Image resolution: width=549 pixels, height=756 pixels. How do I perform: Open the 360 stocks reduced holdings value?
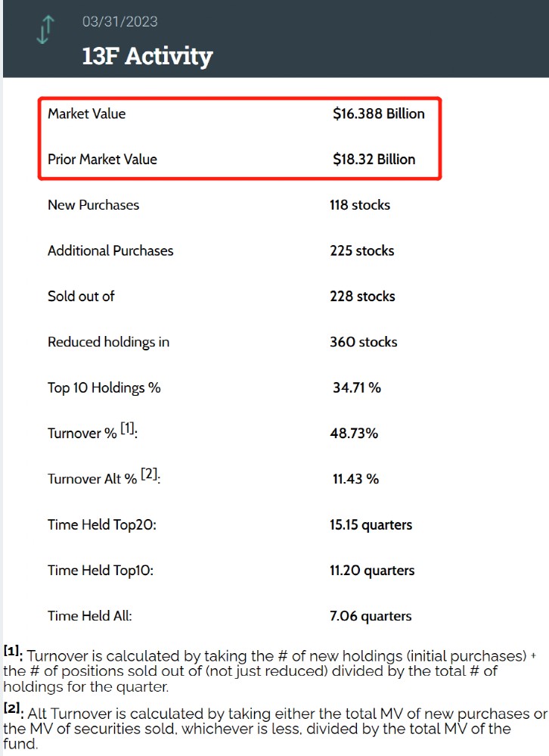363,342
